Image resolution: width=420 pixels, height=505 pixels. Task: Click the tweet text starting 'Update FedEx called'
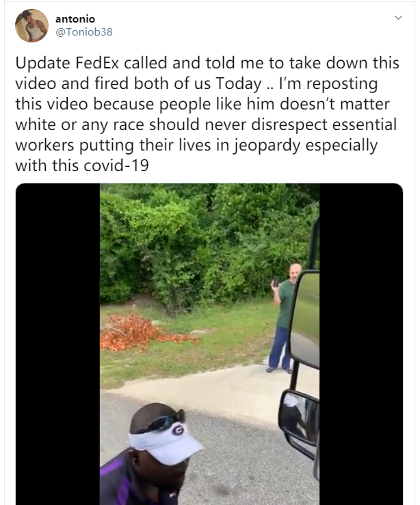point(207,114)
